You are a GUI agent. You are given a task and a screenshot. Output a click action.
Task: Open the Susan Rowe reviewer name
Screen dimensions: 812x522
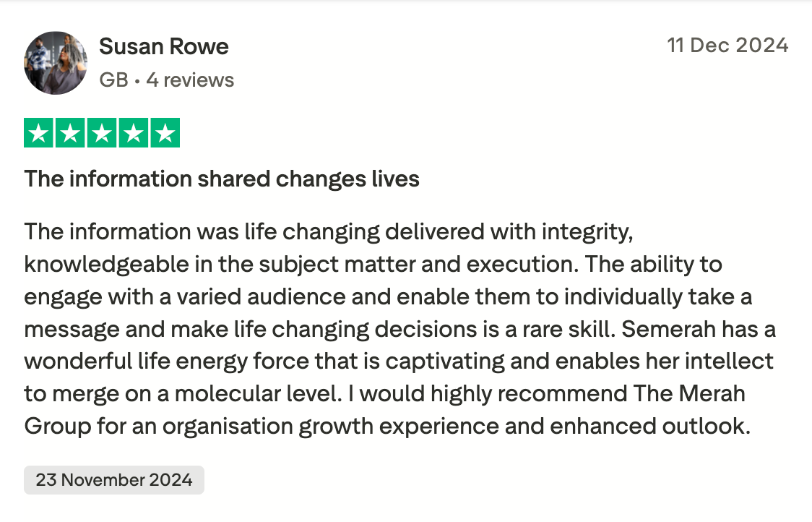tap(164, 47)
